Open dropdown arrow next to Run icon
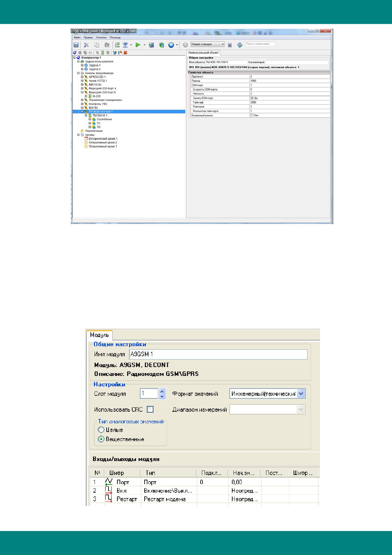The image size is (392, 555). pos(145,45)
